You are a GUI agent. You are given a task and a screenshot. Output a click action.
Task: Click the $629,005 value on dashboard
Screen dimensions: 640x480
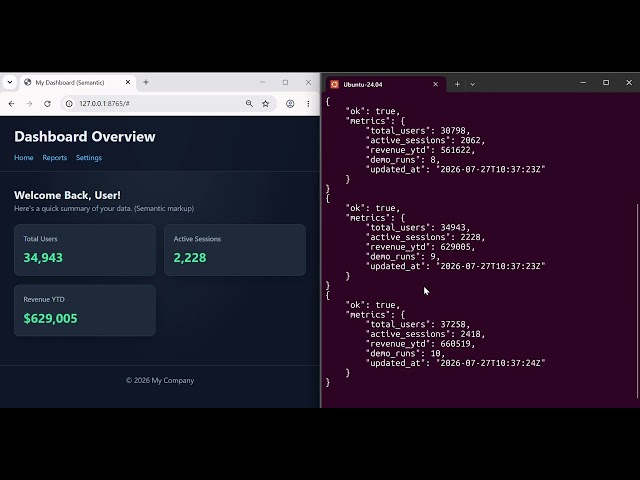coord(50,318)
